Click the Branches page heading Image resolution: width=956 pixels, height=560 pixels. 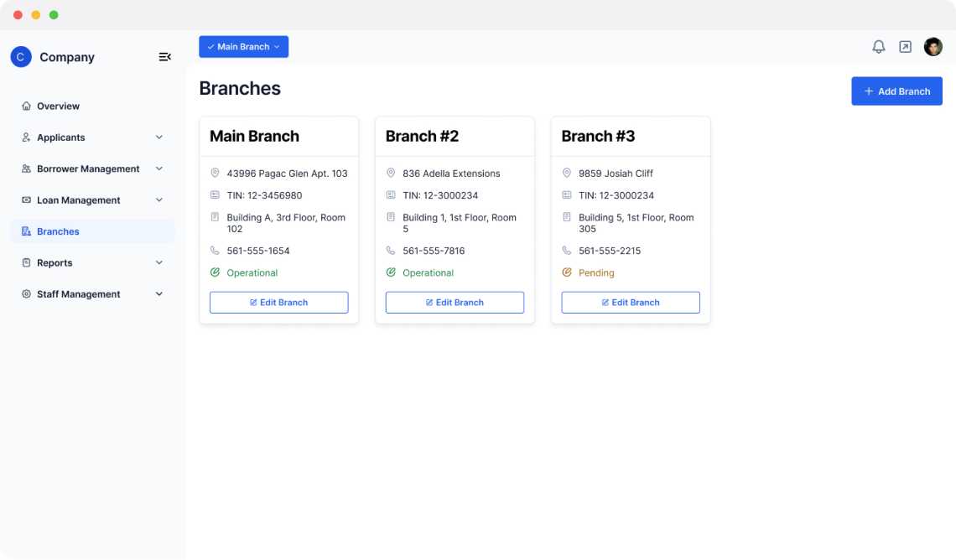tap(240, 88)
